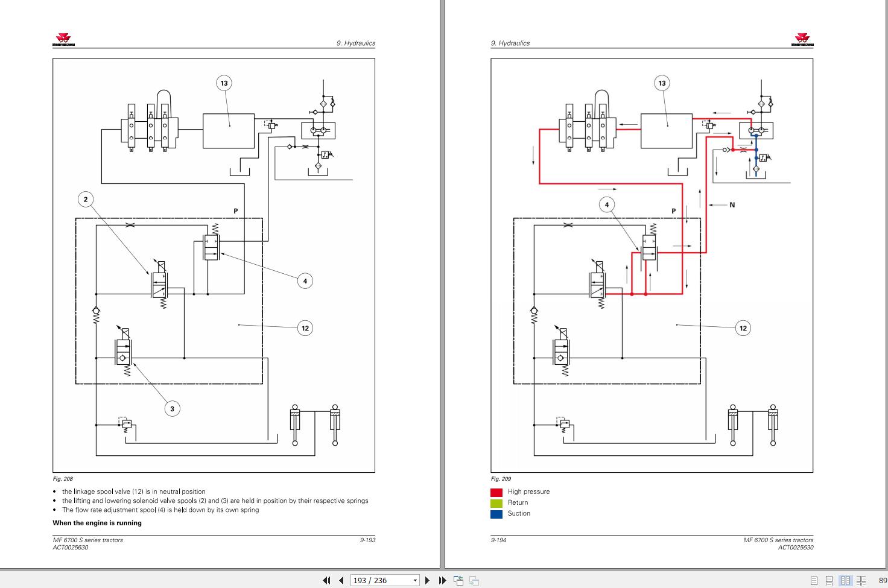Click callout 13 in the Fig. 209 diagram
Image resolution: width=888 pixels, height=588 pixels.
coord(662,83)
